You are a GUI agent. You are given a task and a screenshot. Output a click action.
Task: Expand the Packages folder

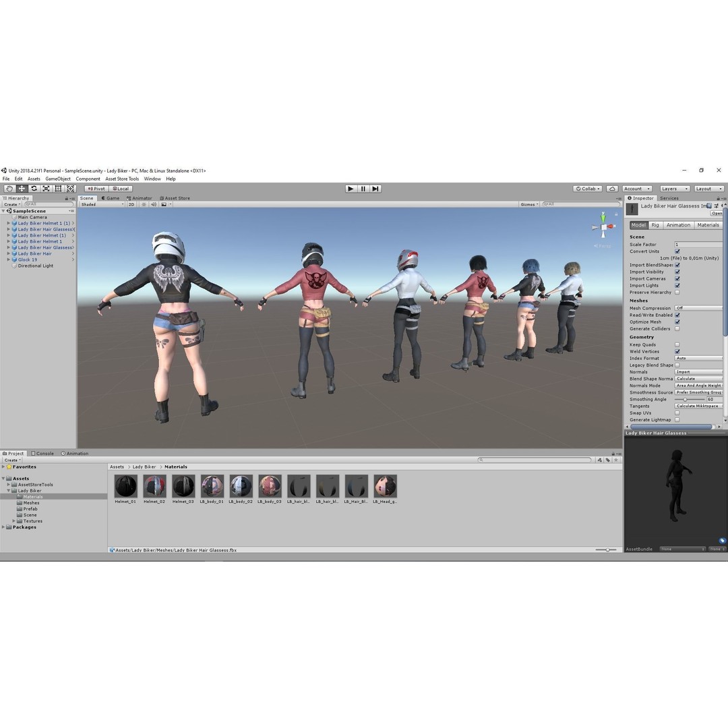(x=3, y=527)
